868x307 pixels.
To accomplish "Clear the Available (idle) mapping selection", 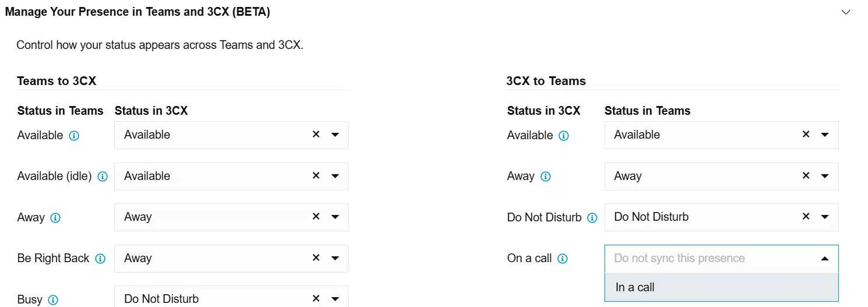I will click(x=316, y=175).
